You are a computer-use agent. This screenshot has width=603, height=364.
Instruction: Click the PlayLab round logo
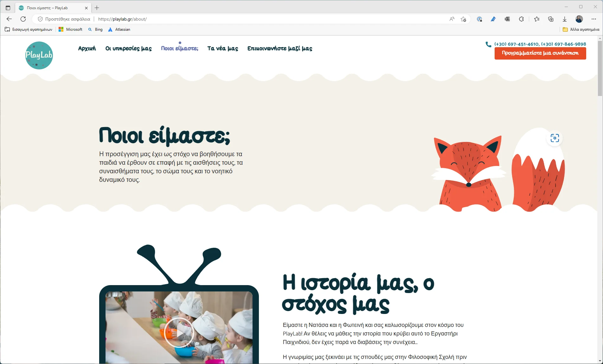pos(39,55)
